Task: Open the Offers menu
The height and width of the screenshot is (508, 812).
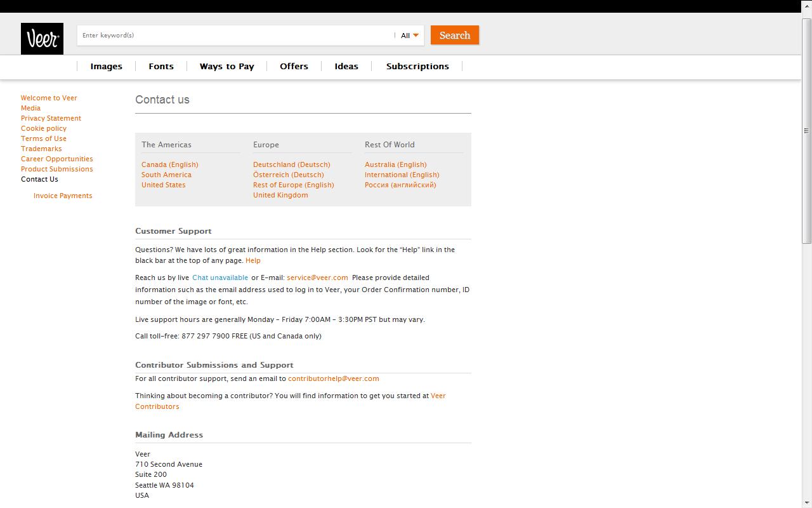Action: (x=294, y=66)
